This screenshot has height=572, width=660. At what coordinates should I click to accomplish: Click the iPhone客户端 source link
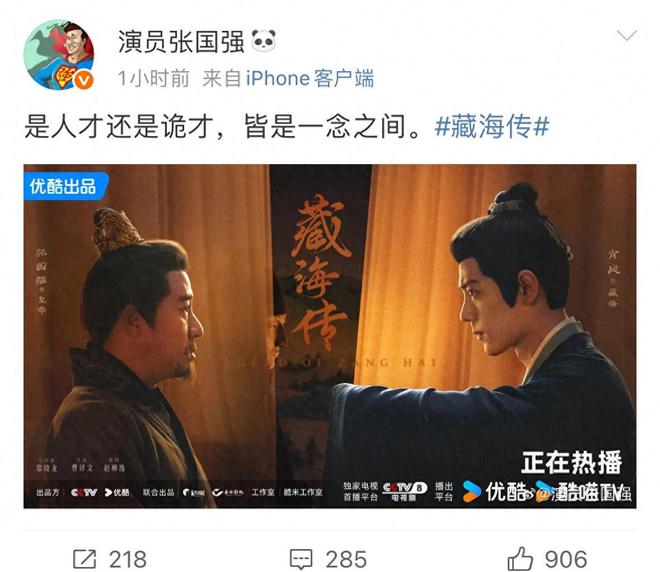point(310,79)
